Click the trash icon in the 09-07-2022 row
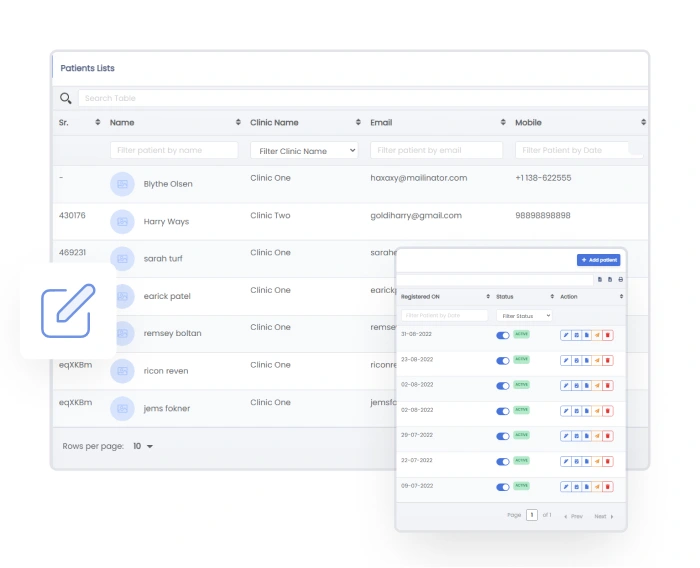Viewport: 700px width, 568px height. pos(608,487)
